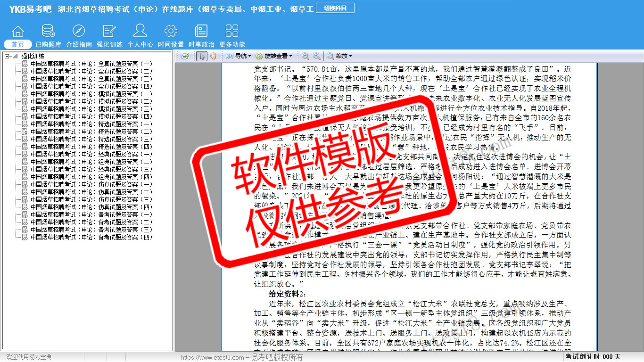
Task: Click the YKB易考吧 logo in title bar
Action: tap(30, 9)
